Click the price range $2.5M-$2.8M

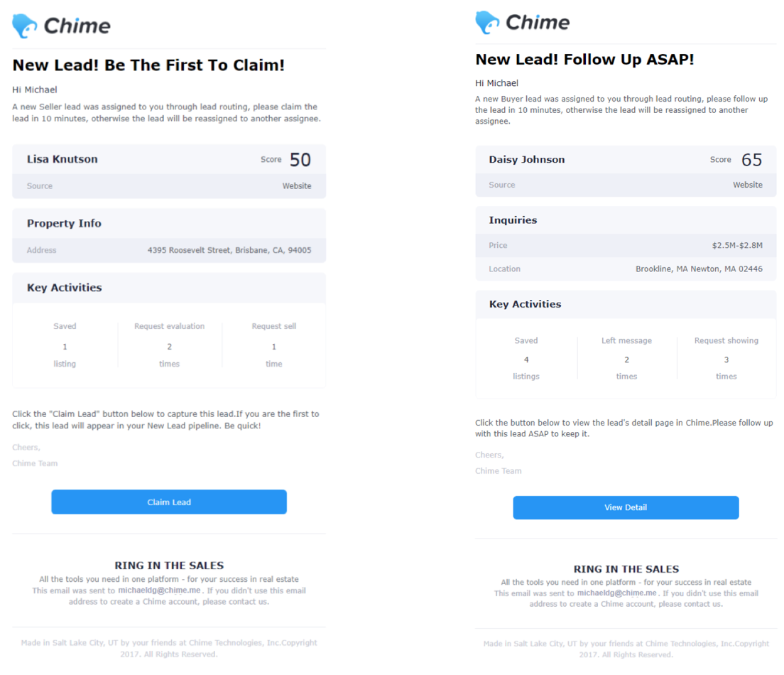click(737, 245)
